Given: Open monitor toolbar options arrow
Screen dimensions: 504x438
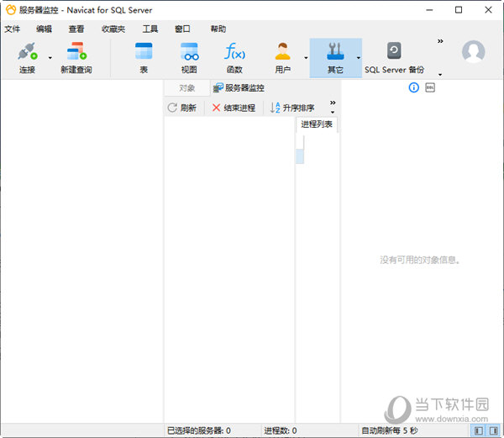Looking at the screenshot, I should coord(333,113).
